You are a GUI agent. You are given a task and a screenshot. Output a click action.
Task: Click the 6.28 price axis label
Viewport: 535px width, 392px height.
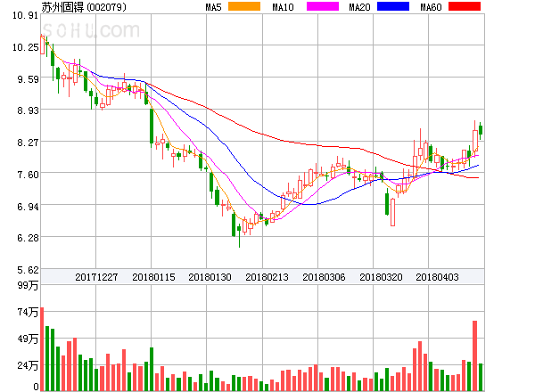tap(28, 238)
